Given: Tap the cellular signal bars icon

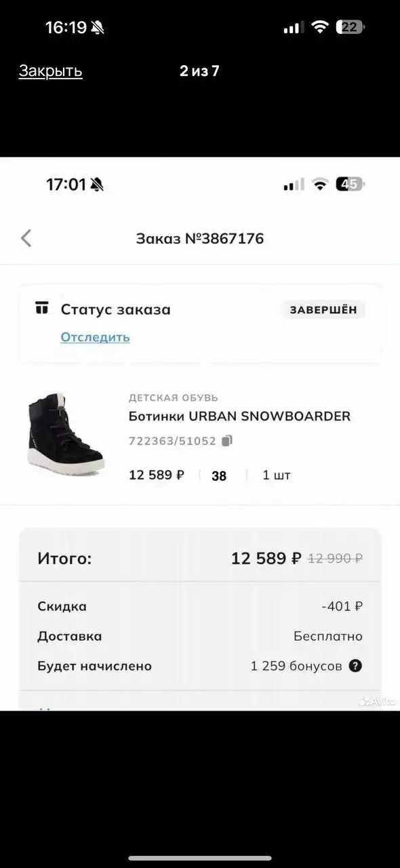Looking at the screenshot, I should (293, 26).
